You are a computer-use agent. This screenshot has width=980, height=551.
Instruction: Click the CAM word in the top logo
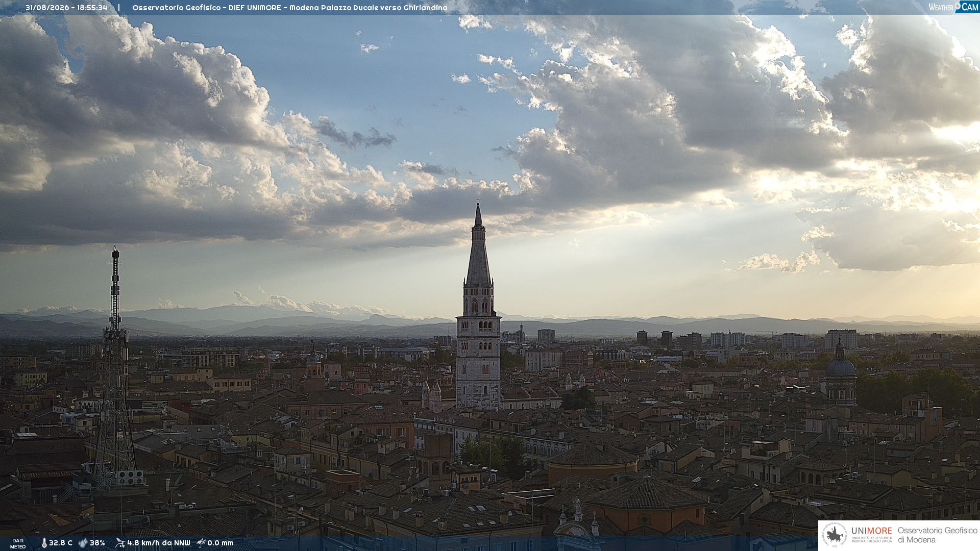coord(970,7)
